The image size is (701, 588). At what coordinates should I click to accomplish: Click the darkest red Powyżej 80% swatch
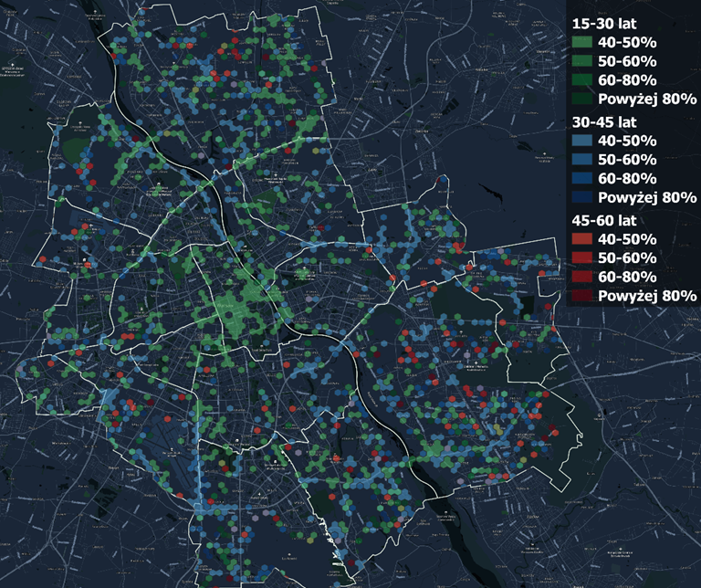(x=581, y=296)
